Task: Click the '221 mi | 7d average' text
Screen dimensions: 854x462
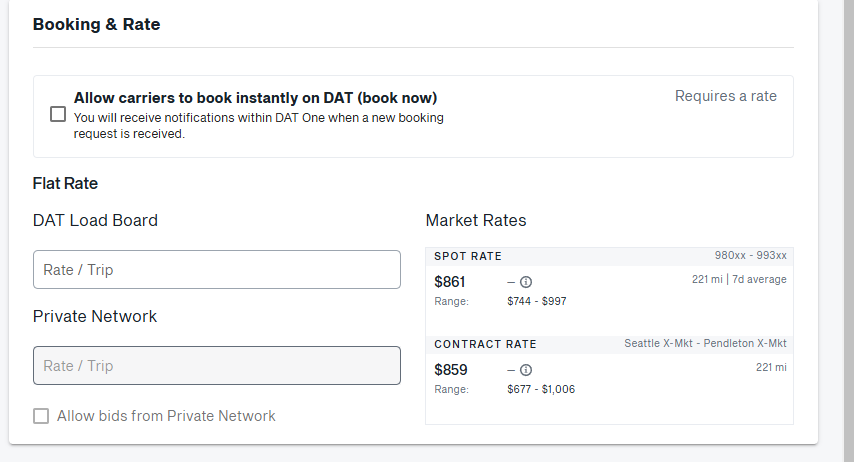Action: (x=739, y=279)
